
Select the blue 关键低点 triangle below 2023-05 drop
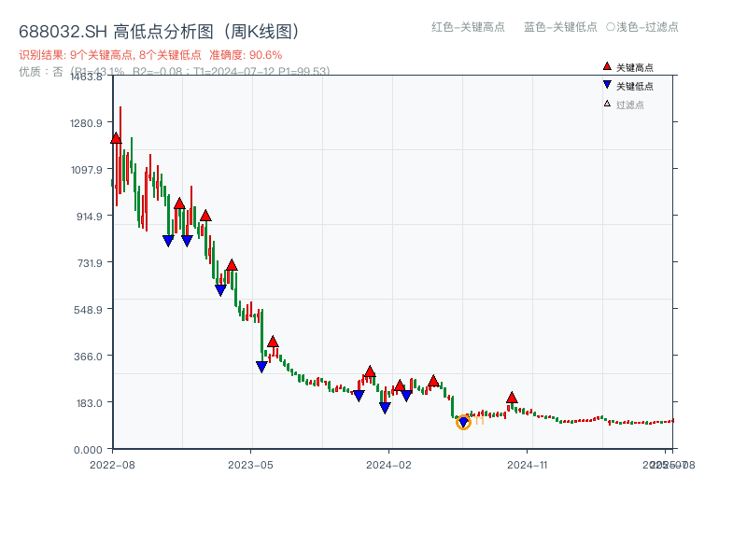261,365
